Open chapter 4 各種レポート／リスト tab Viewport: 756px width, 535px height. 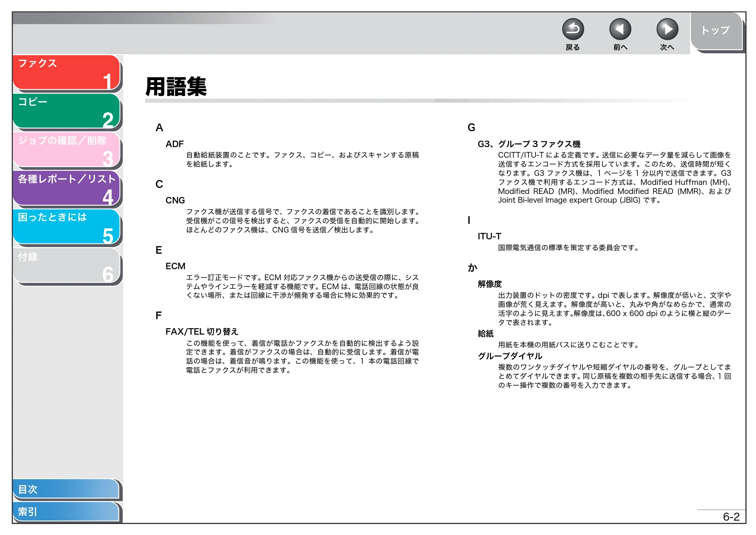coord(67,188)
